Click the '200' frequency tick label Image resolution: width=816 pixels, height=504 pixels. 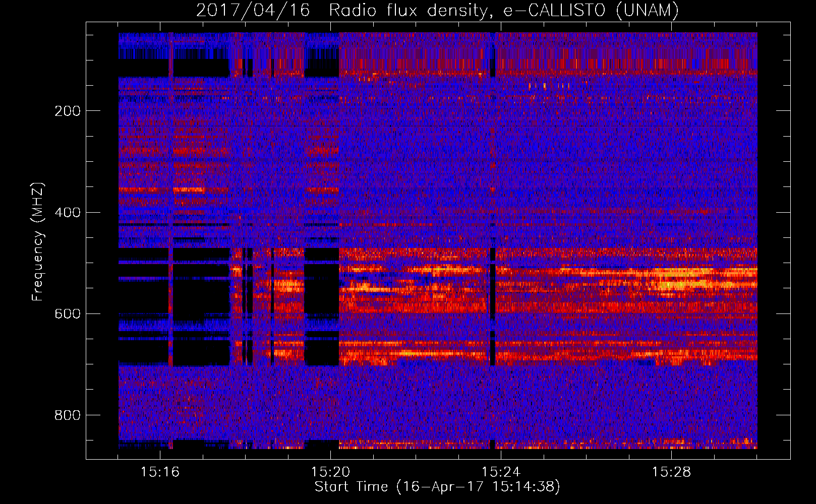coord(68,111)
